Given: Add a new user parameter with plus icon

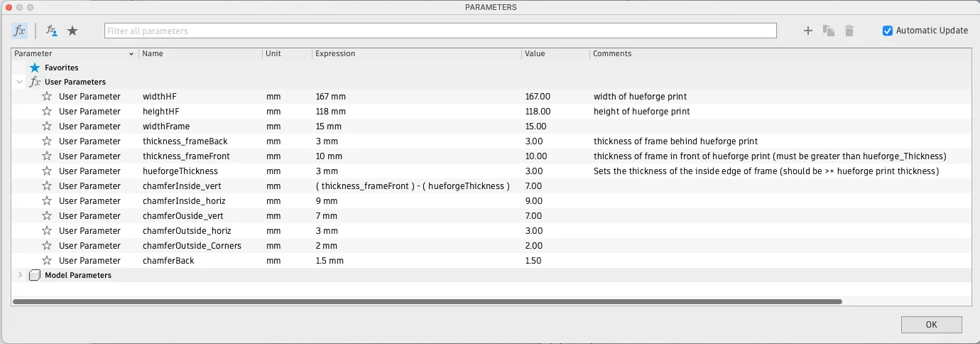Looking at the screenshot, I should tap(807, 31).
